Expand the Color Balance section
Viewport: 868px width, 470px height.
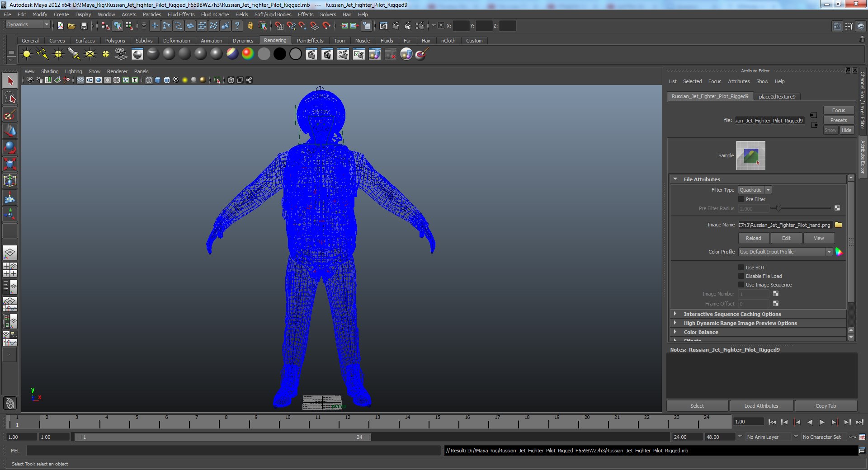point(675,332)
